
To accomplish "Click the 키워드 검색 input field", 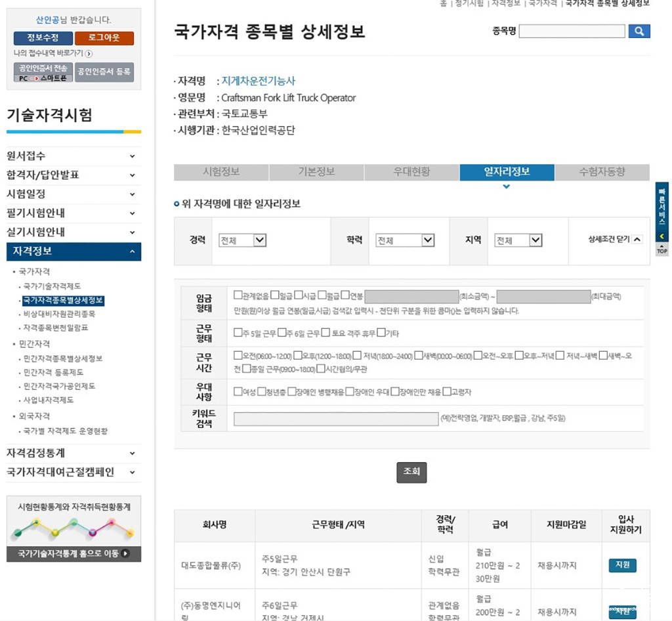I will click(336, 419).
